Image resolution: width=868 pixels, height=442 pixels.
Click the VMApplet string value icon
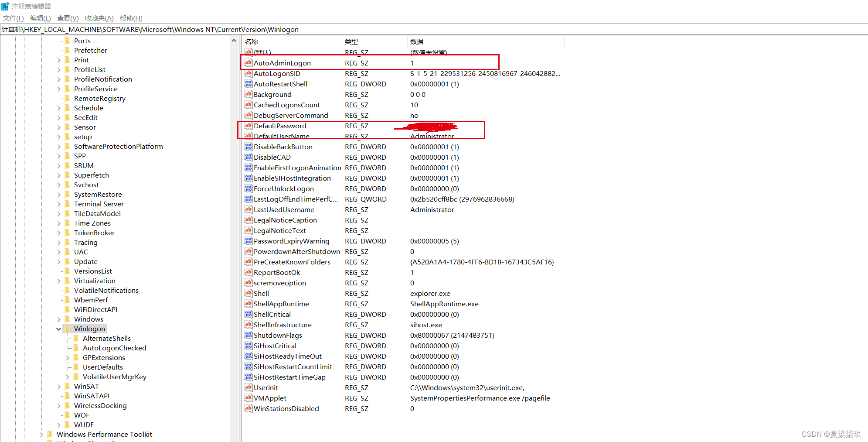click(248, 398)
